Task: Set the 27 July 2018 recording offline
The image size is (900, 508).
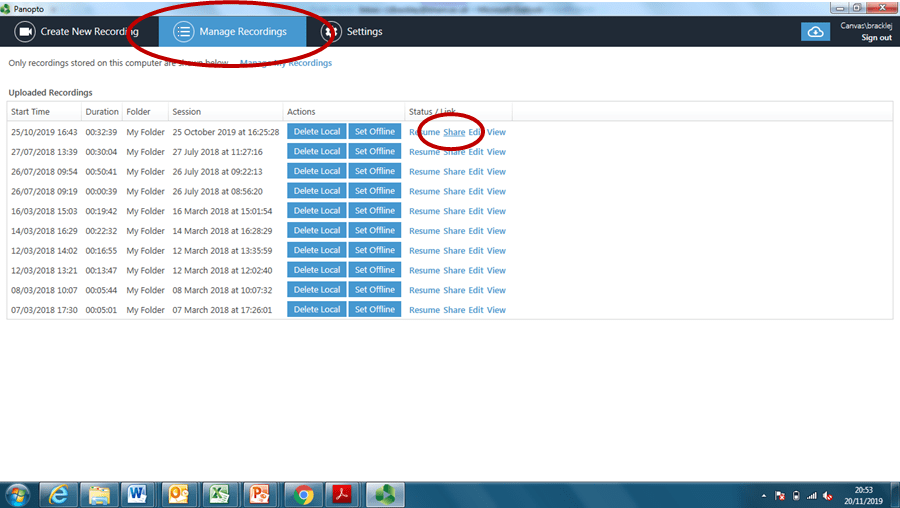Action: [x=374, y=152]
